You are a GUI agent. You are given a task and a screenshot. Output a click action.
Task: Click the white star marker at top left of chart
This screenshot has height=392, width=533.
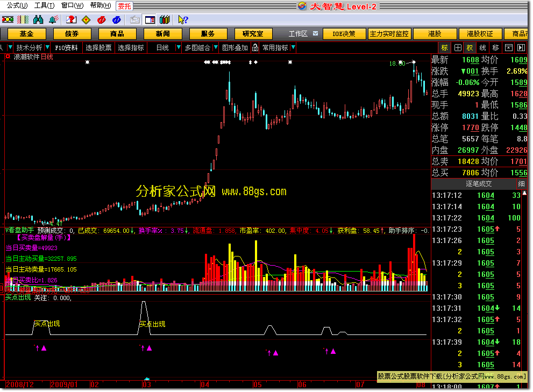pyautogui.click(x=87, y=62)
